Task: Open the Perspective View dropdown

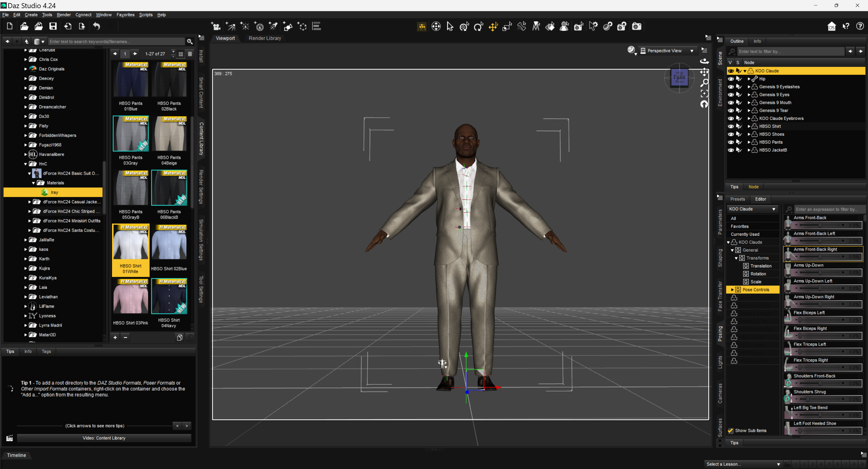Action: (667, 51)
